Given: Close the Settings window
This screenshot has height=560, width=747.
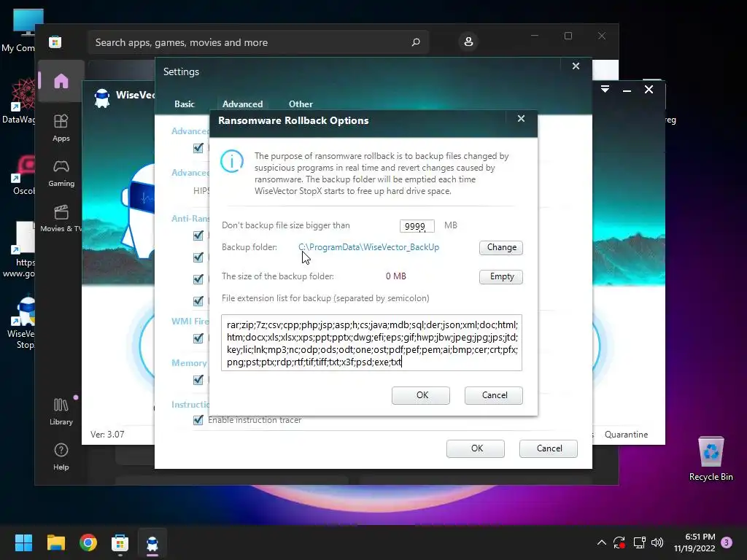Looking at the screenshot, I should click(x=576, y=66).
